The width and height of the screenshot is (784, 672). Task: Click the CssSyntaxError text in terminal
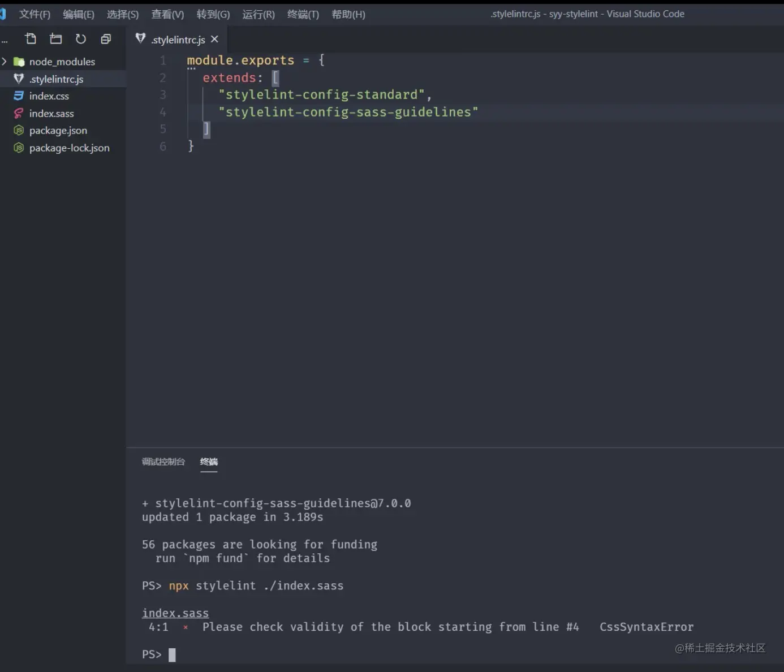[x=647, y=627]
